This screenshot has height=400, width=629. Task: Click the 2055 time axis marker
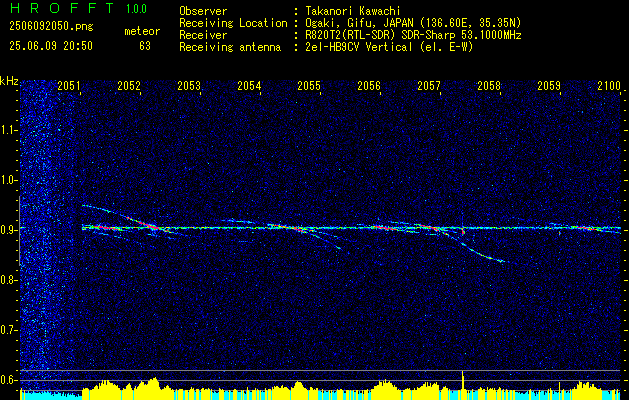[309, 85]
